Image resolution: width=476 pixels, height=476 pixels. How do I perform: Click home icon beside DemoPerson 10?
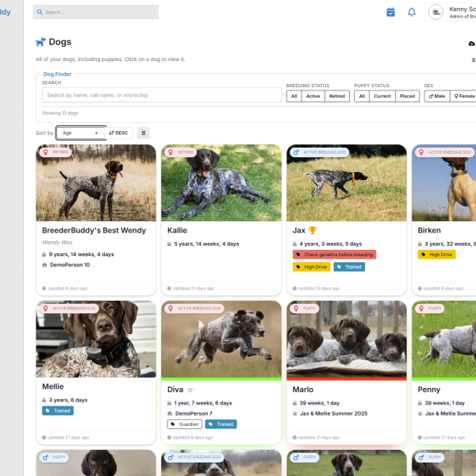[44, 265]
